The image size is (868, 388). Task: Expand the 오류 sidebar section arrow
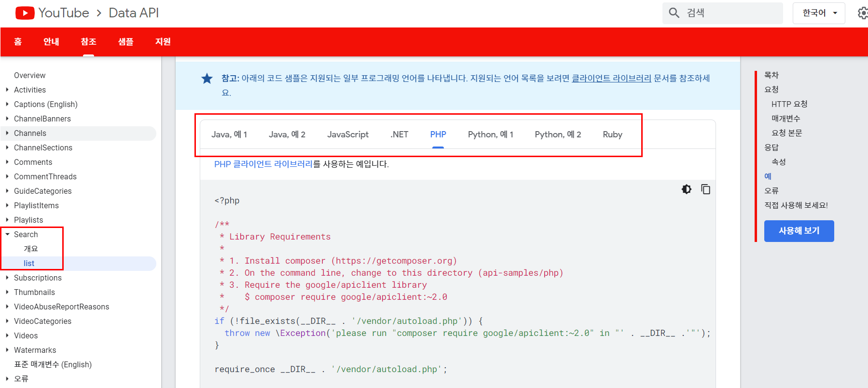click(7, 379)
